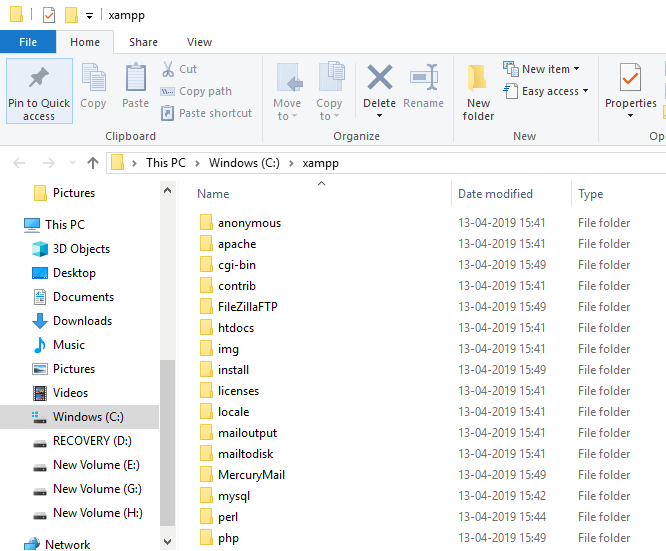The width and height of the screenshot is (666, 551).
Task: Open the Downloads folder in sidebar
Action: click(82, 321)
